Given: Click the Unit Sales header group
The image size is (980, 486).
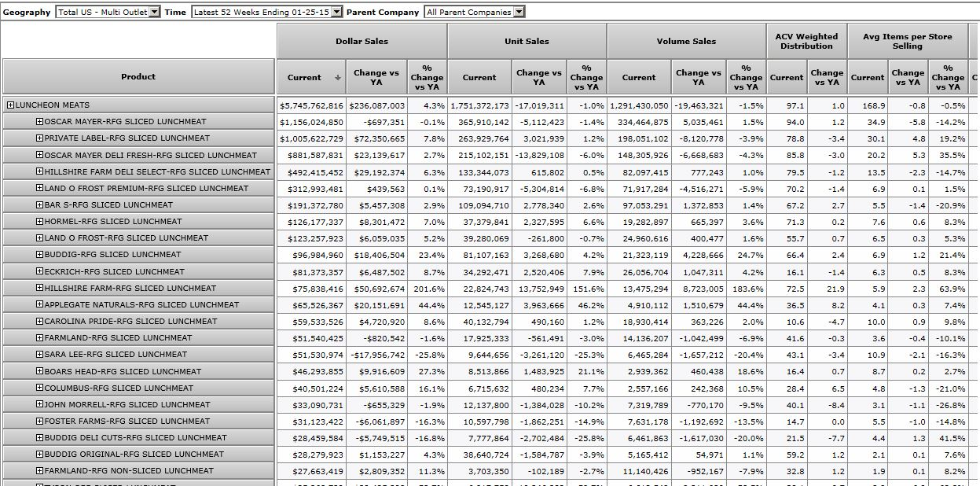Looking at the screenshot, I should point(527,41).
